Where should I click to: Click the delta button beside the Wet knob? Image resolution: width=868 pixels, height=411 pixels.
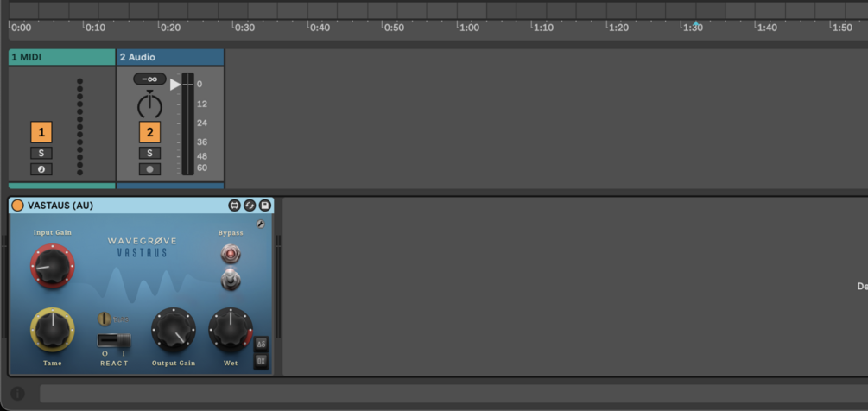[x=262, y=344]
